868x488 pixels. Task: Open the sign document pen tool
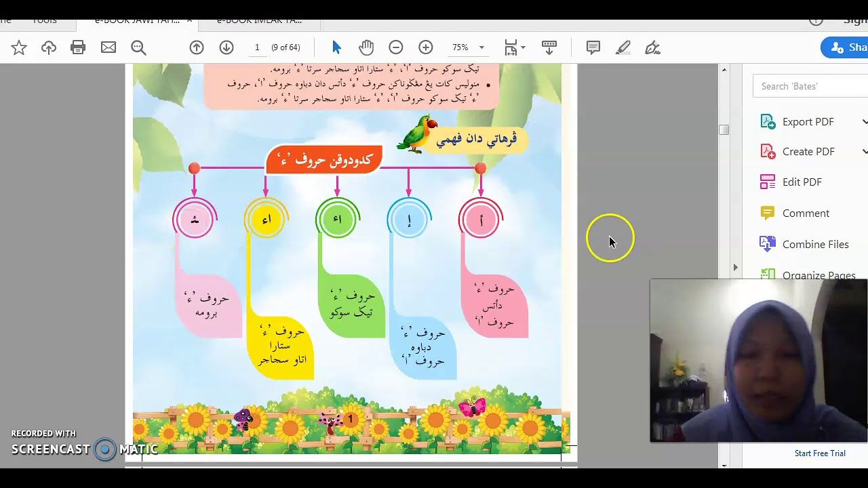pyautogui.click(x=652, y=47)
